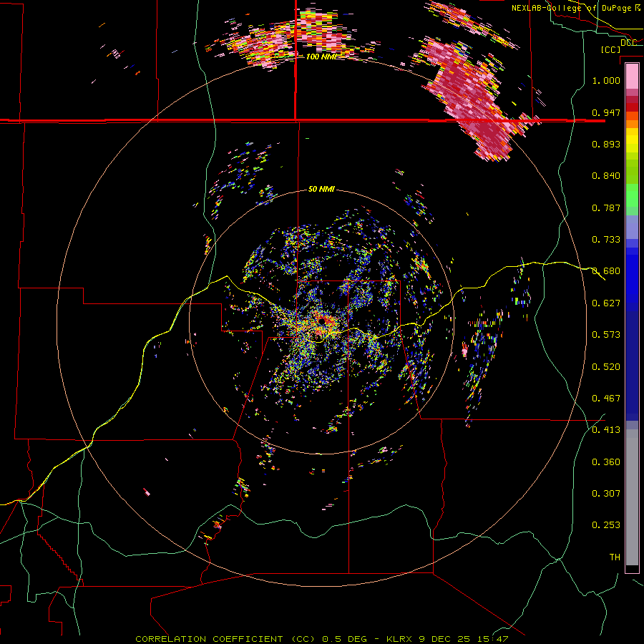Image resolution: width=644 pixels, height=644 pixels.
Task: Select the 0.787 scale value
Action: point(606,208)
